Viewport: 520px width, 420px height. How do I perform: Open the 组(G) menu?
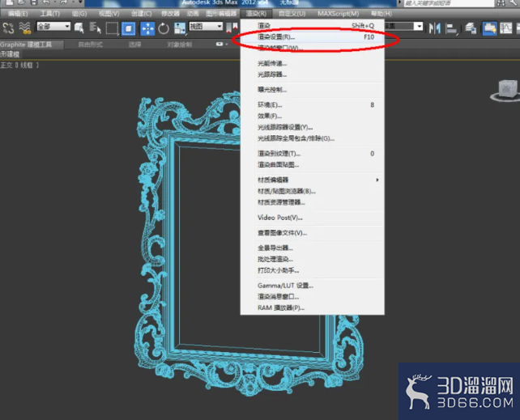coord(79,14)
